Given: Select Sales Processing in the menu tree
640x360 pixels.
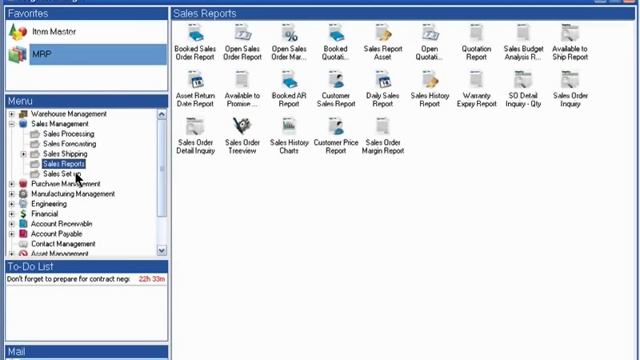Looking at the screenshot, I should pos(69,134).
